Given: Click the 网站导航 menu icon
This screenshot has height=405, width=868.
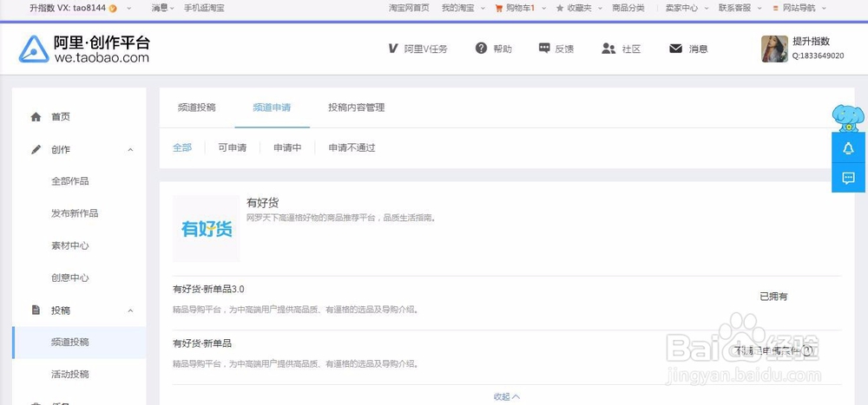Looking at the screenshot, I should 775,9.
